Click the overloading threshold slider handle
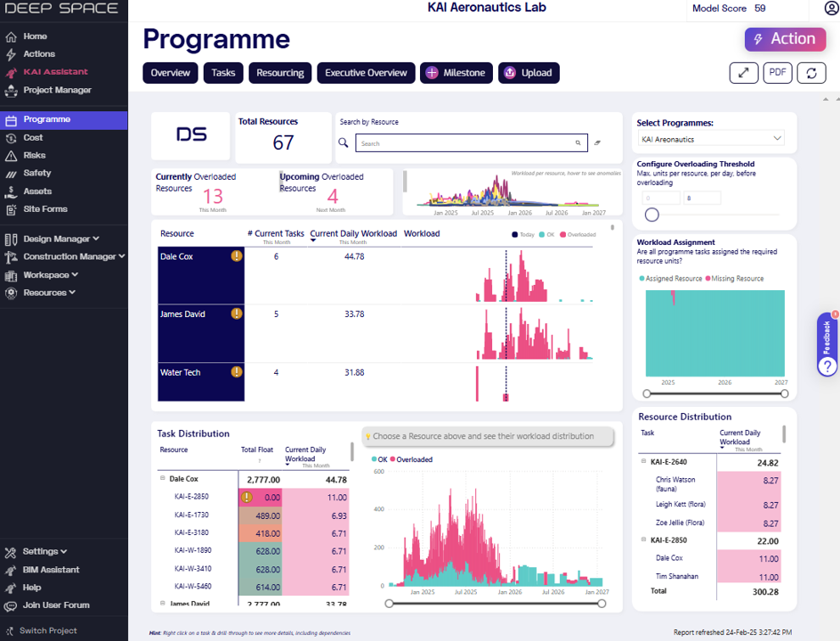 coord(651,215)
